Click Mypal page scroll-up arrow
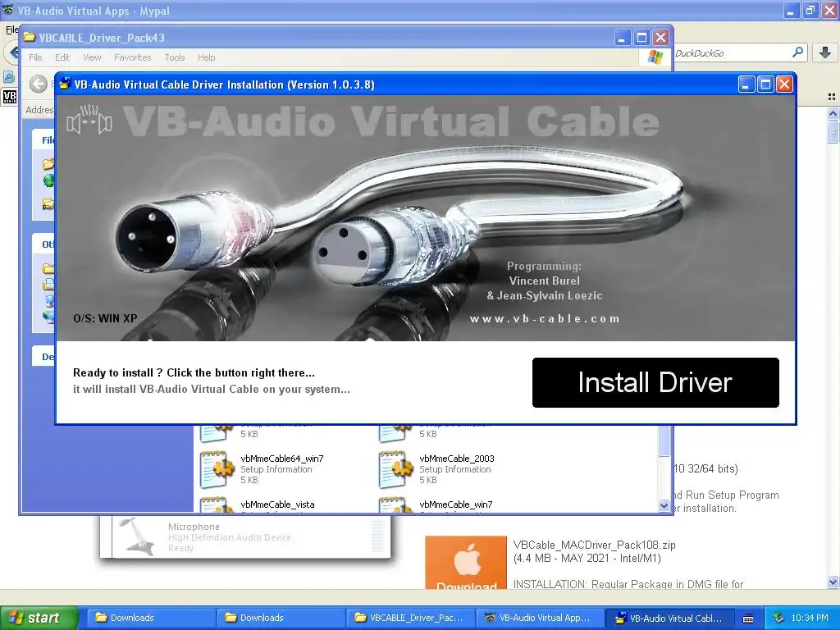Screen dimensions: 840x630 coord(833,113)
